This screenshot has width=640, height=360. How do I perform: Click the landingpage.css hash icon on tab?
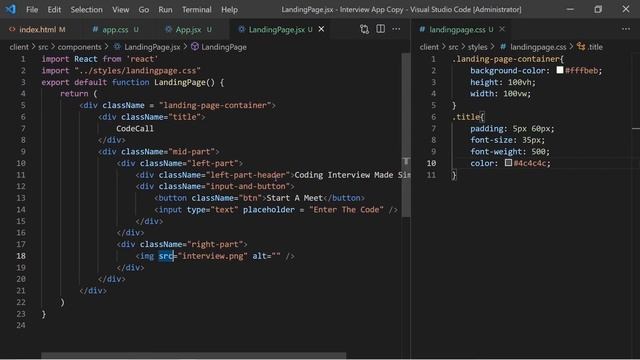(422, 29)
